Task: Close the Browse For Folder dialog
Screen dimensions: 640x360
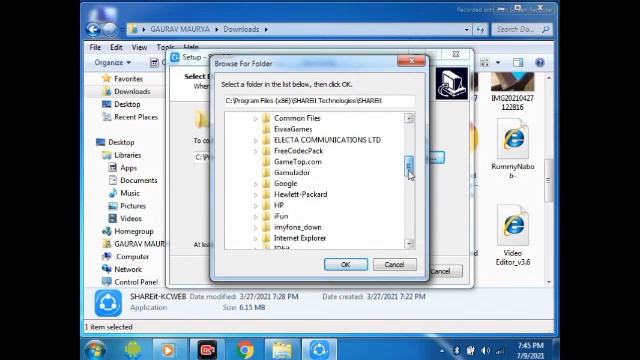Action: point(411,61)
